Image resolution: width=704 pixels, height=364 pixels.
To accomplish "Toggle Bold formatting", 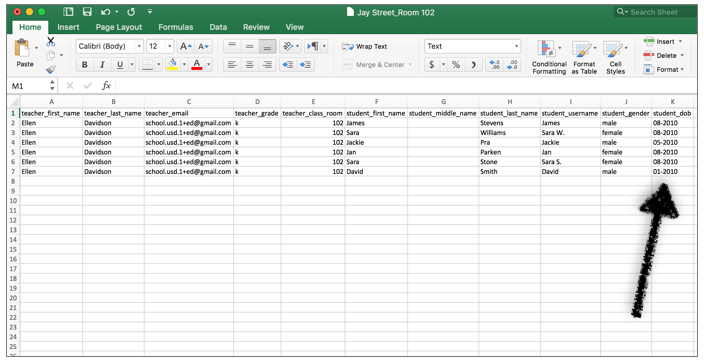I will (84, 65).
